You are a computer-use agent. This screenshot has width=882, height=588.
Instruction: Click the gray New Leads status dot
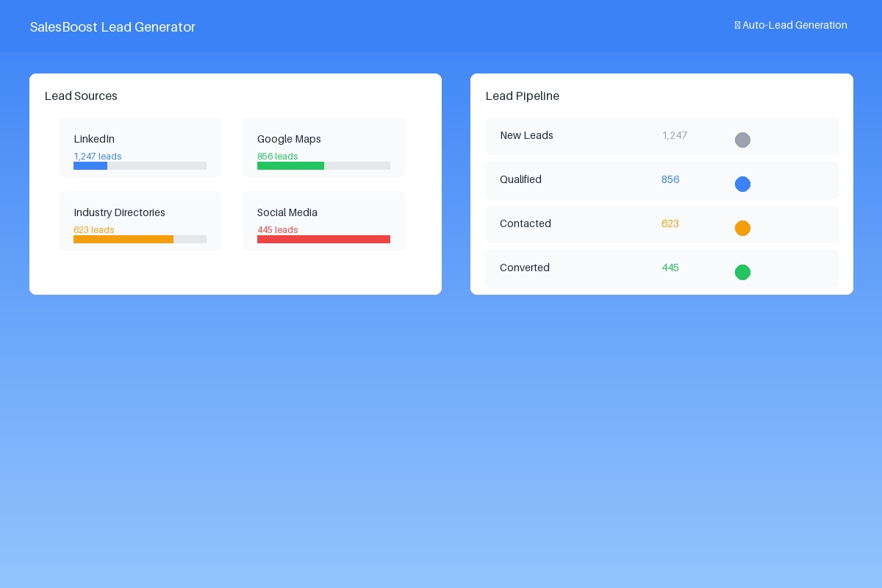742,140
